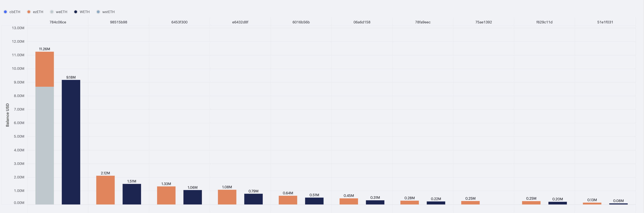Click the 1.06M dark navy bar

[193, 197]
